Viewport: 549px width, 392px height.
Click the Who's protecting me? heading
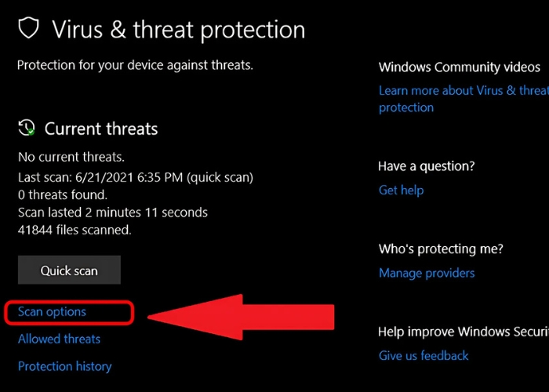(x=440, y=249)
